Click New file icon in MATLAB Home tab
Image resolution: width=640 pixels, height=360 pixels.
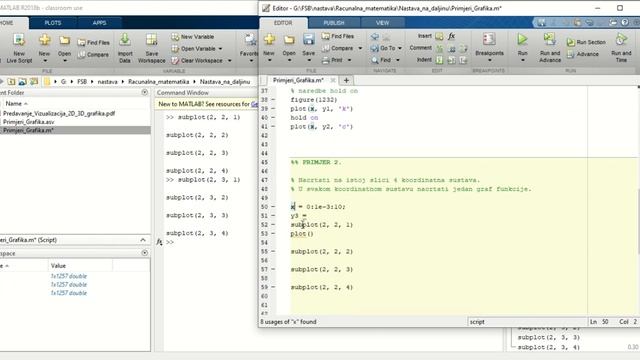(44, 40)
